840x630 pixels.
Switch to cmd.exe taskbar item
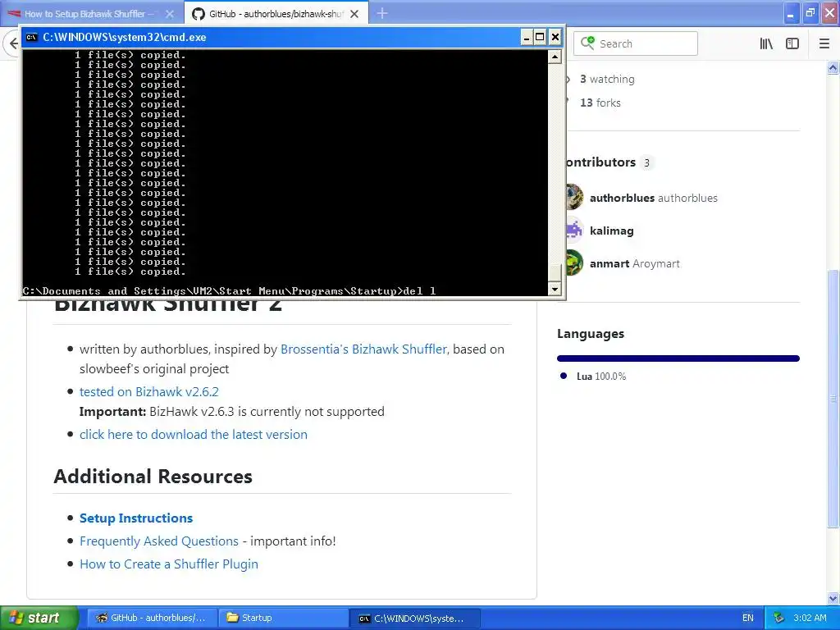coord(415,618)
